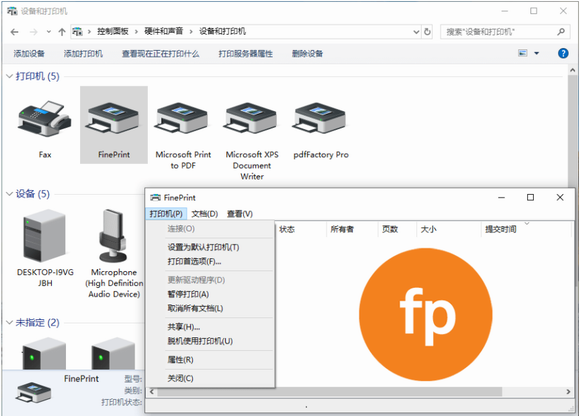Viewport: 580px width, 416px height.
Task: Click 添加打印机 in the toolbar
Action: coord(83,54)
